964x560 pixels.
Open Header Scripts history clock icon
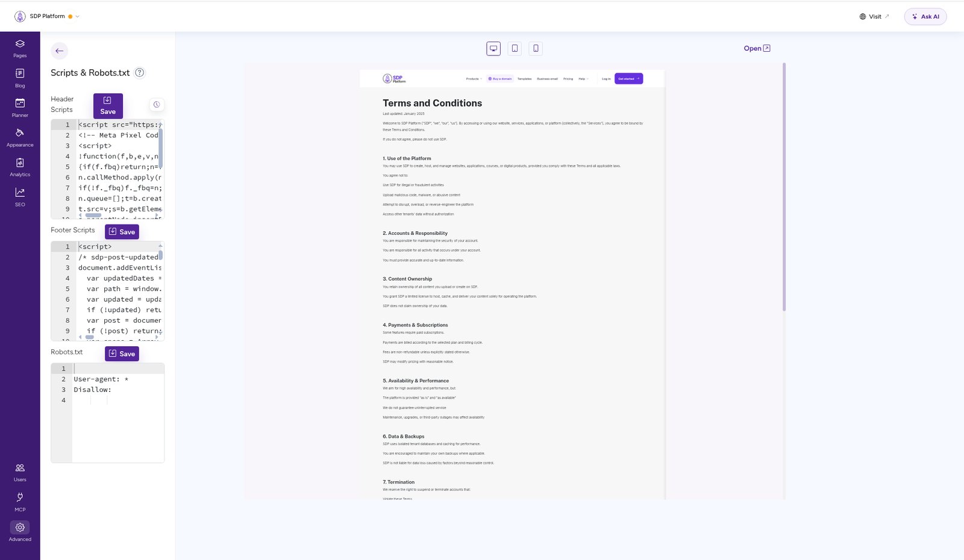(157, 104)
